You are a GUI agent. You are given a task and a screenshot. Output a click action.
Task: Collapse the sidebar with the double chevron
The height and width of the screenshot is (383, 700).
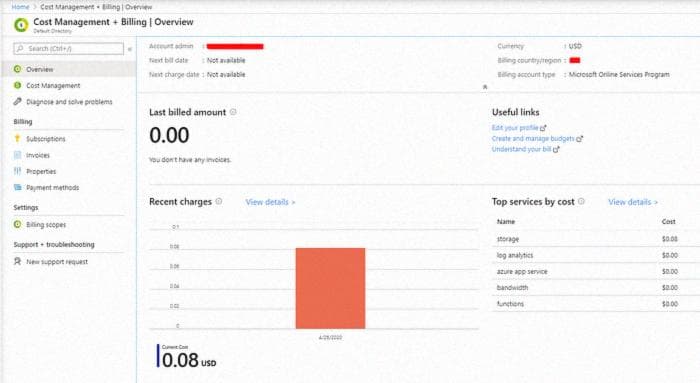(130, 49)
